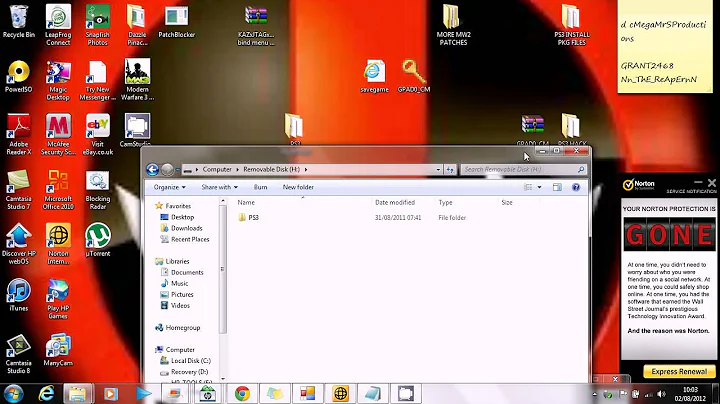Click the Search Removable Disk (H:) field
Viewport: 720px width, 404px height.
tap(523, 169)
